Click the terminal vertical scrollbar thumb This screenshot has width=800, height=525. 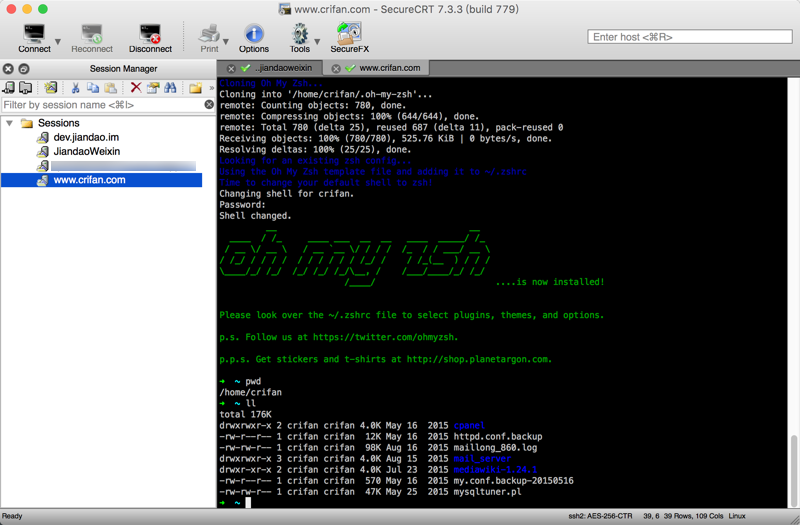pos(793,470)
